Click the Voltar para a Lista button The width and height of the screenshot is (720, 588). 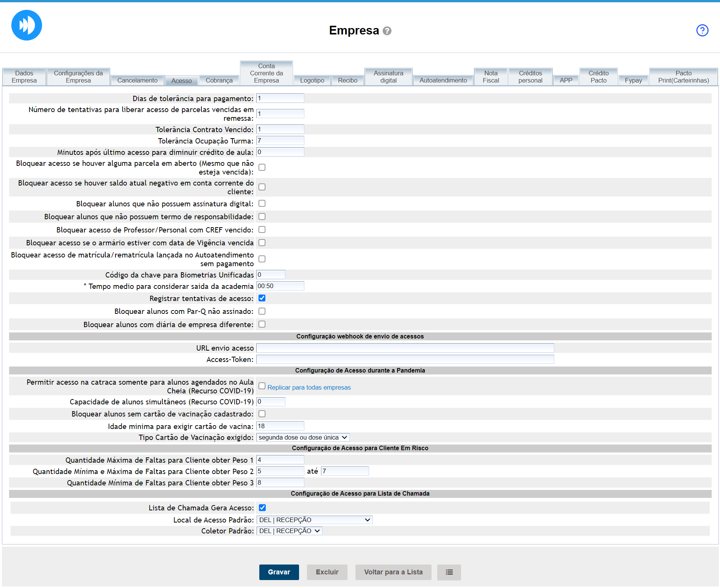pyautogui.click(x=393, y=572)
